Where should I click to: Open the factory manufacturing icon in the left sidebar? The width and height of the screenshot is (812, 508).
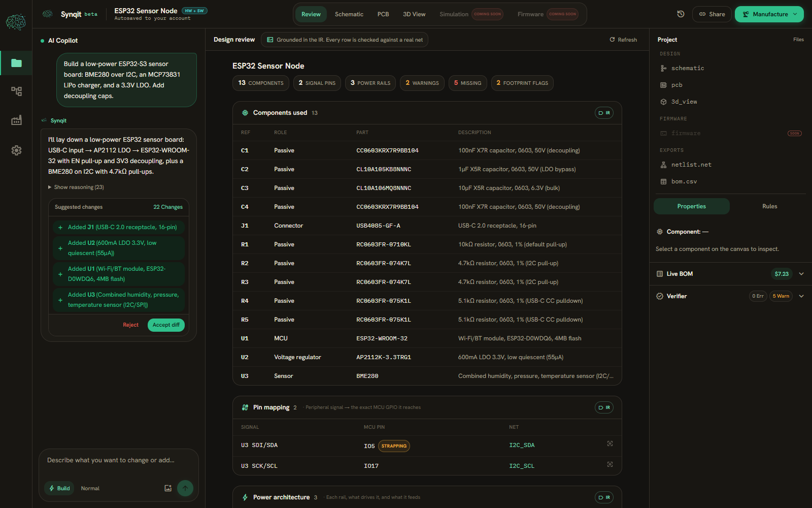[x=16, y=120]
